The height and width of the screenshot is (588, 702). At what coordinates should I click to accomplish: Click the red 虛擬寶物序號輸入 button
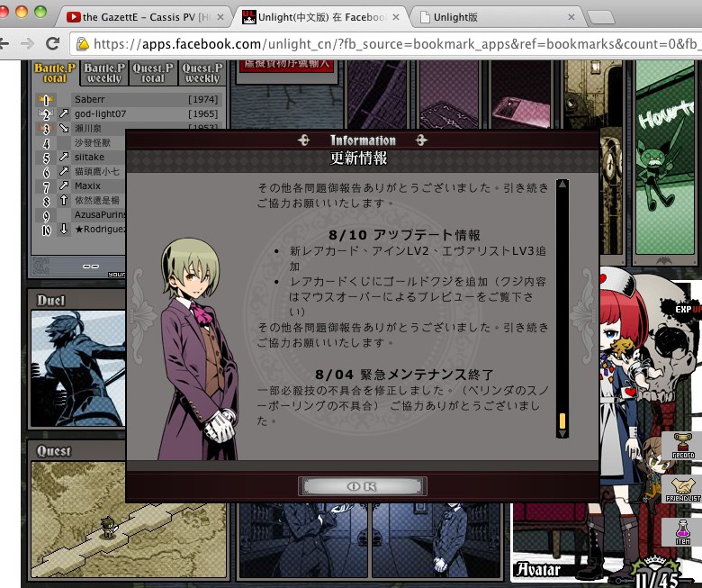286,65
